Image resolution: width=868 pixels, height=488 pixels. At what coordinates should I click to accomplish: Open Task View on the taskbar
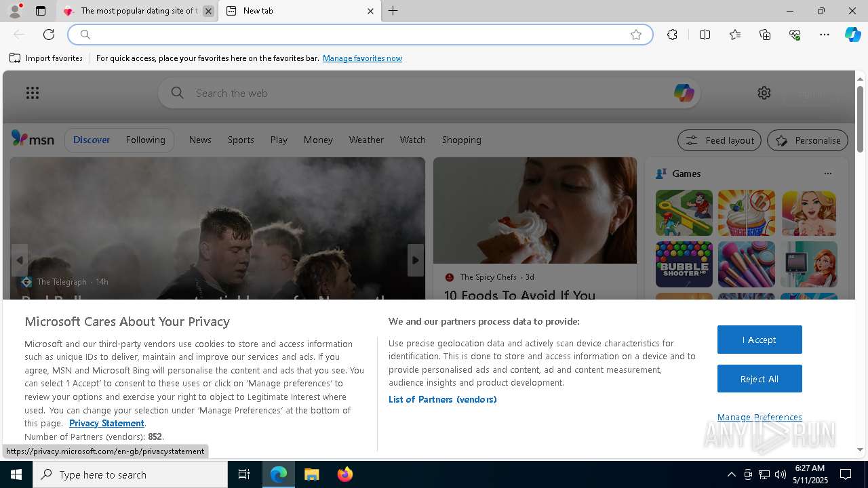(244, 474)
